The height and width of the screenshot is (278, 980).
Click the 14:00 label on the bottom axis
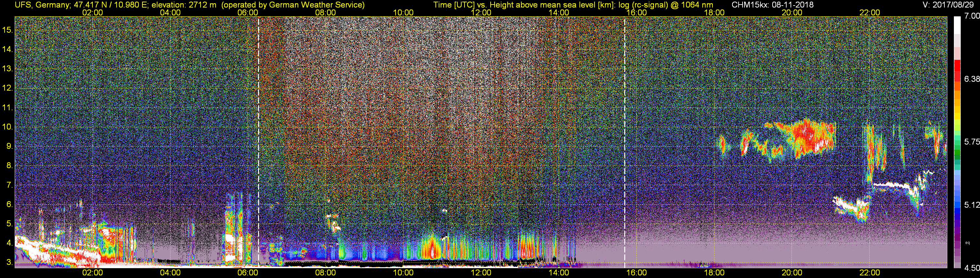click(x=559, y=273)
